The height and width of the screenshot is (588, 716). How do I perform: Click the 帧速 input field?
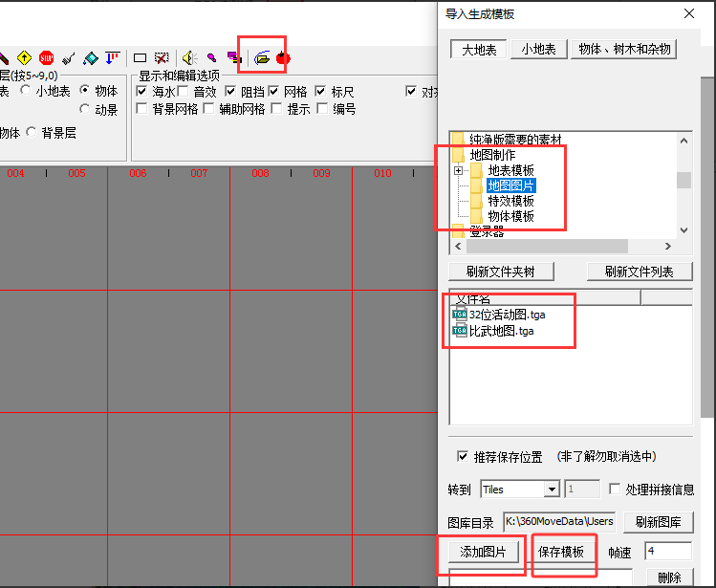(x=668, y=551)
